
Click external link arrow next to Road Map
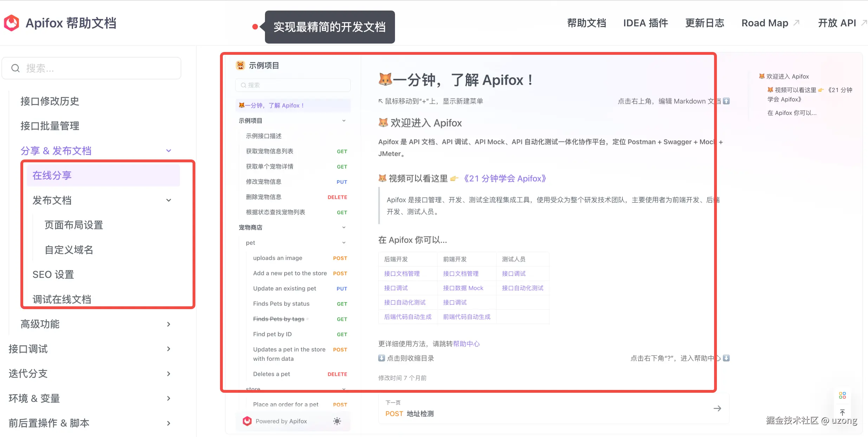(797, 23)
